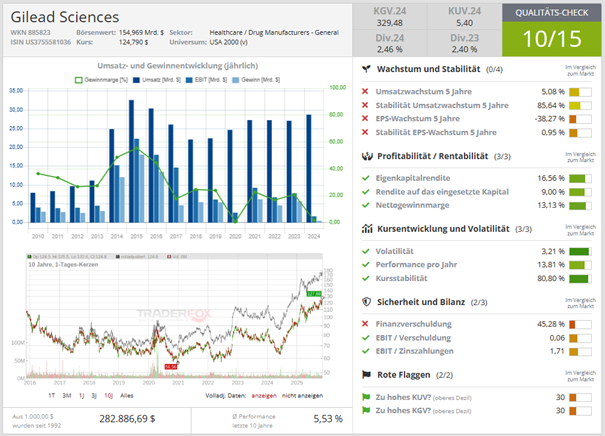This screenshot has width=605, height=436.
Task: Click green flag beside Zu hohes KUV
Action: [367, 396]
